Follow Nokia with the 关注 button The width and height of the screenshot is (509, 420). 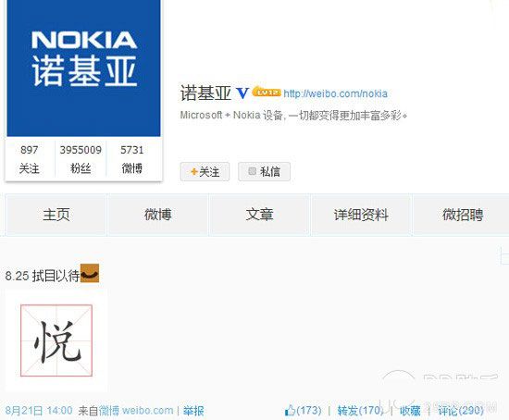coord(205,171)
